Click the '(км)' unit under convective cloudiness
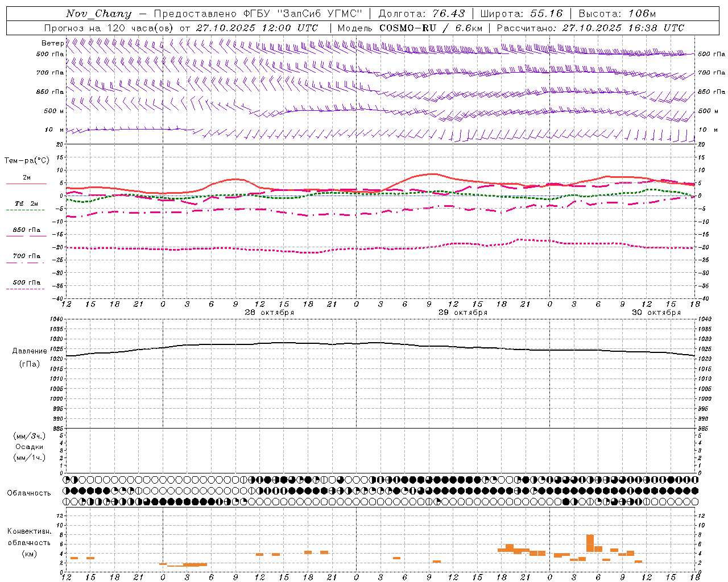Image resolution: width=728 pixels, height=582 pixels. [30, 554]
